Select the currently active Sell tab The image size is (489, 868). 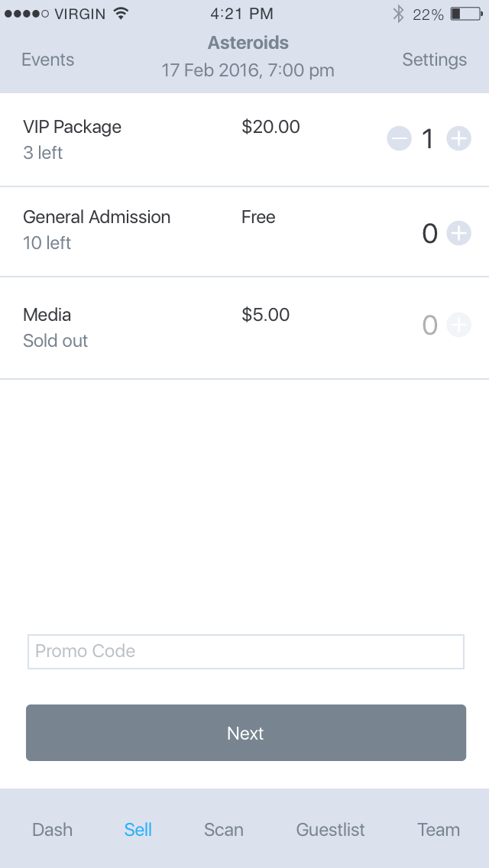[x=138, y=830]
